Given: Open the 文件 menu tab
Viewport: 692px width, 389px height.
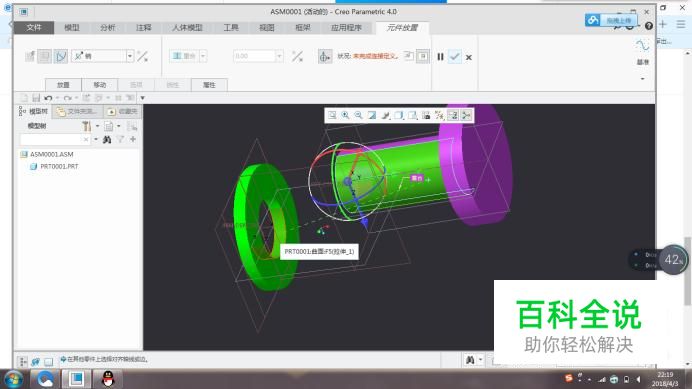Looking at the screenshot, I should [x=34, y=27].
